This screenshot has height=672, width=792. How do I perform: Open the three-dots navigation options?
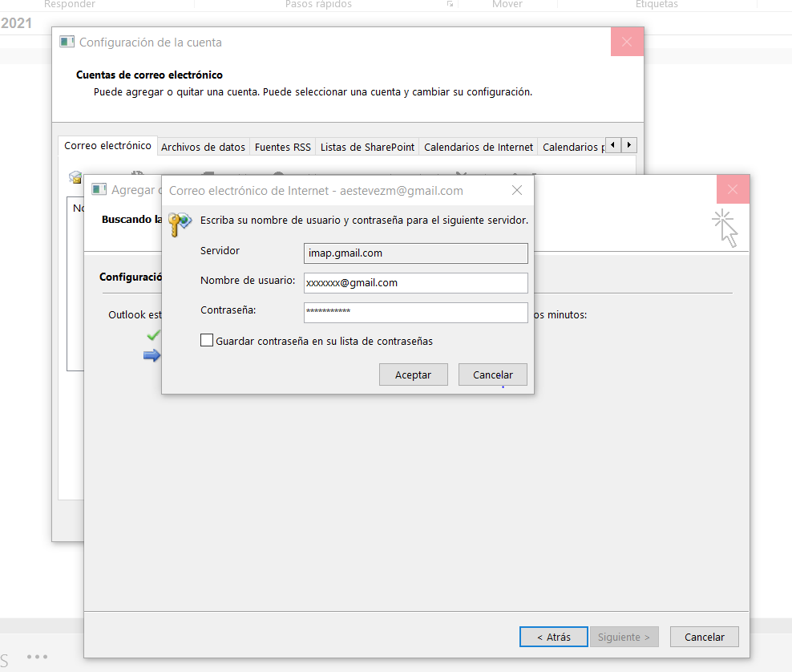point(38,657)
